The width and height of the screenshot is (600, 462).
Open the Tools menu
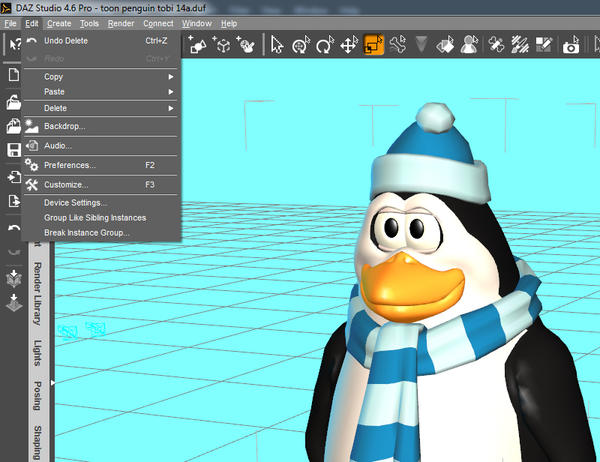pyautogui.click(x=90, y=24)
